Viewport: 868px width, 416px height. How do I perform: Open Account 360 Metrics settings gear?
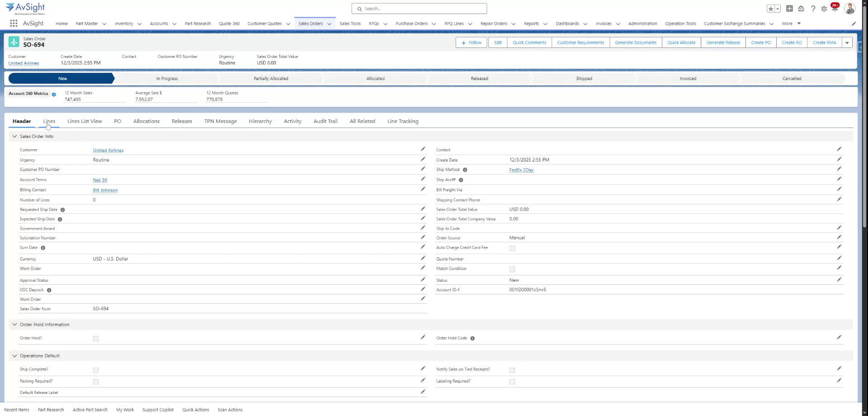(54, 95)
